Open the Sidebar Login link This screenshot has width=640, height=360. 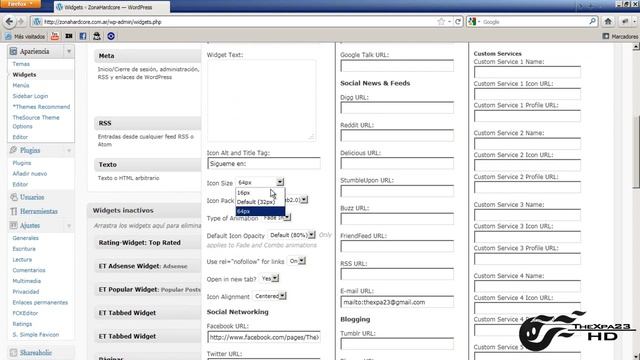[30, 96]
